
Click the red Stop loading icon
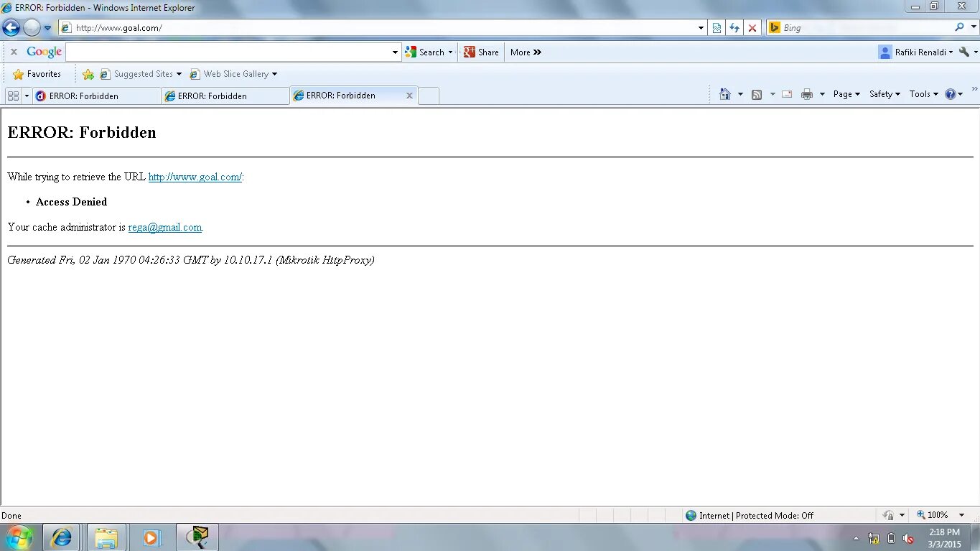point(752,28)
